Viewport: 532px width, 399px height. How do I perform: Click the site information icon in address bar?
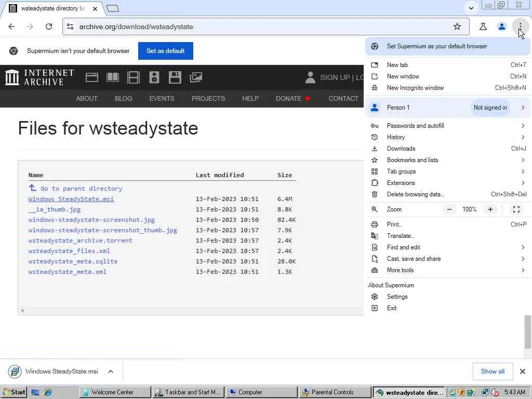[x=70, y=26]
